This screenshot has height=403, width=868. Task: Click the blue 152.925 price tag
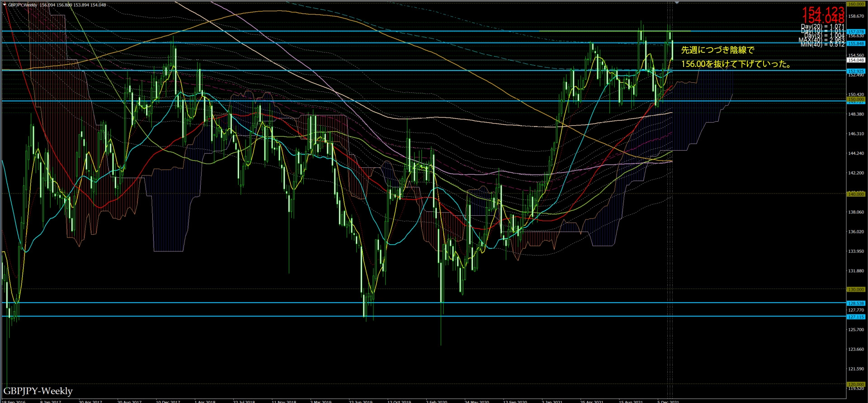856,71
